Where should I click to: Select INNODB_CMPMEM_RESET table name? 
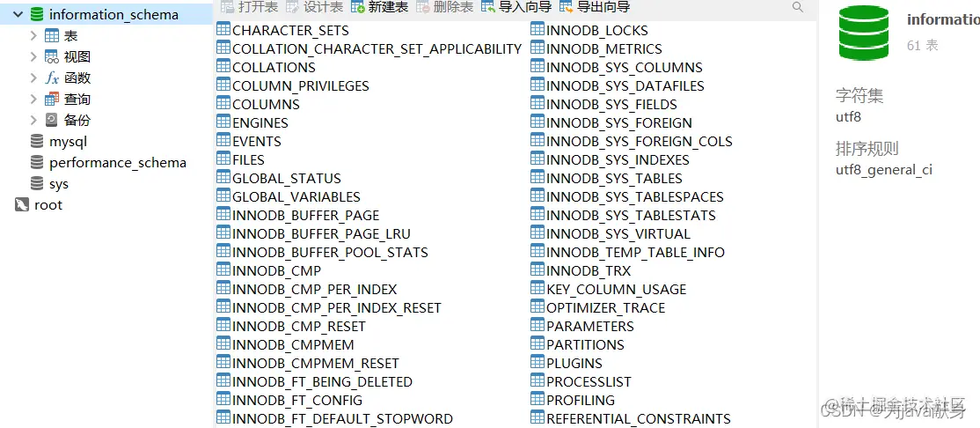[x=316, y=364]
